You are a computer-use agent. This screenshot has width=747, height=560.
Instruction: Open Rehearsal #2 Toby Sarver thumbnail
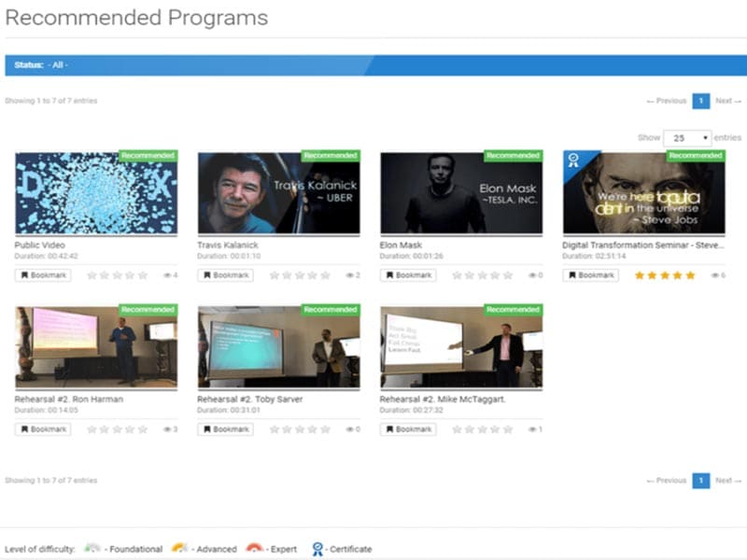click(278, 347)
